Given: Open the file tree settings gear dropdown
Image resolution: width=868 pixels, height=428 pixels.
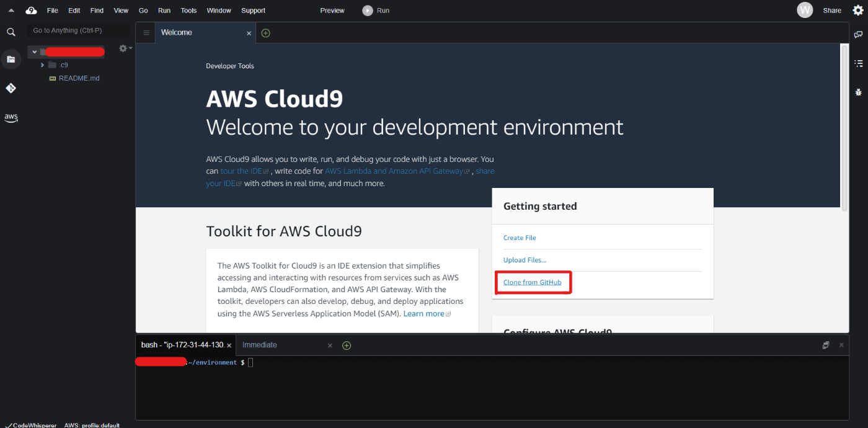Looking at the screenshot, I should coord(125,48).
